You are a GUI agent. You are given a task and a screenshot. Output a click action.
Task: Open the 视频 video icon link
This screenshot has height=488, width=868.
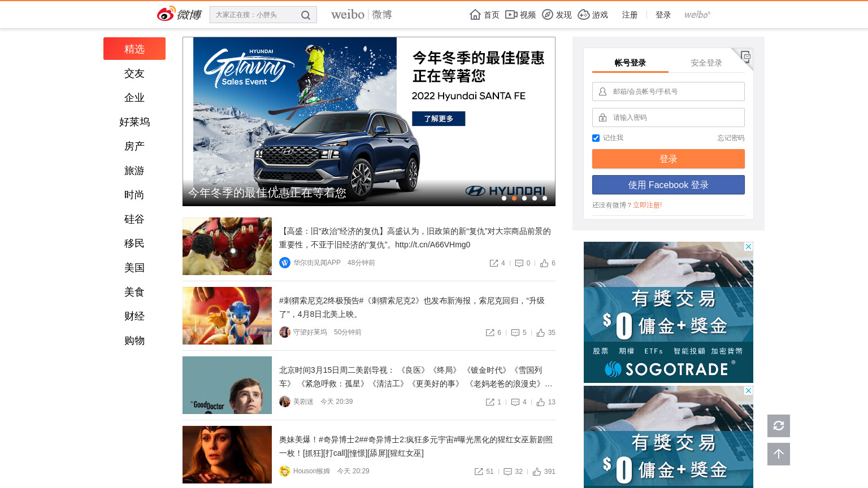520,15
